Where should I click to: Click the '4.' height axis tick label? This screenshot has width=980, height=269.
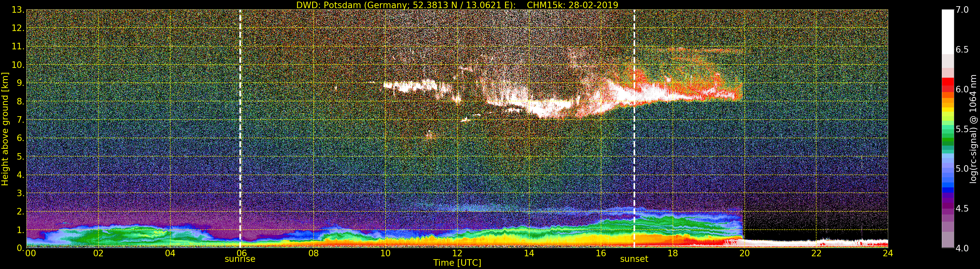(x=20, y=175)
